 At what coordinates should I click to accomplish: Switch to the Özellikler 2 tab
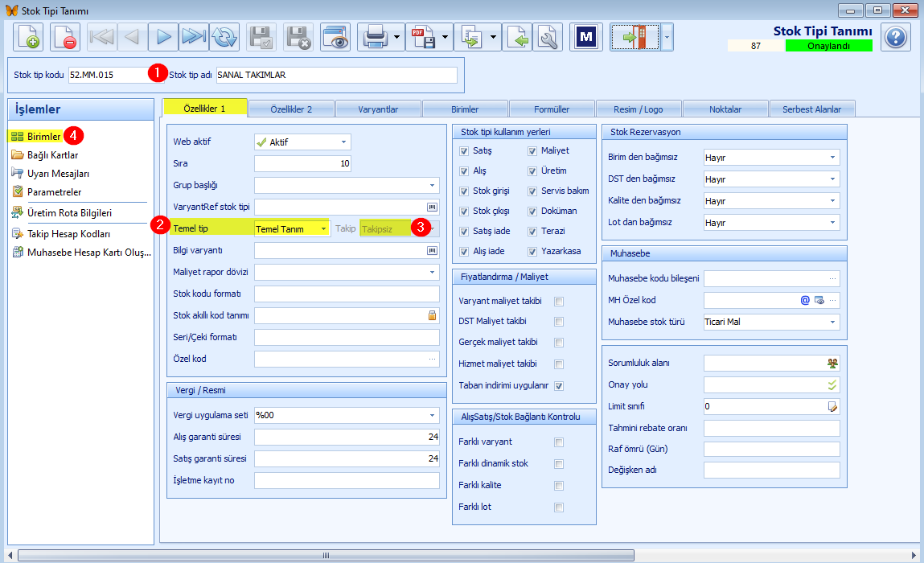291,109
